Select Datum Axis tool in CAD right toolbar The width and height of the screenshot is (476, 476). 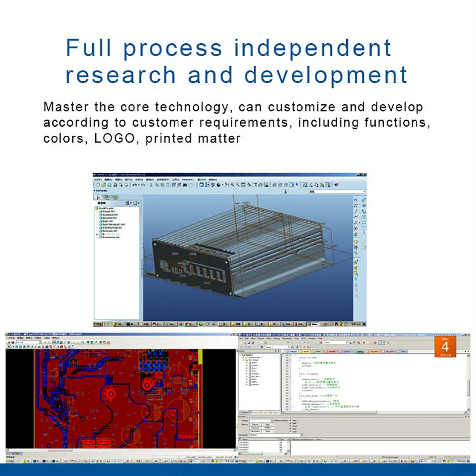pyautogui.click(x=356, y=211)
